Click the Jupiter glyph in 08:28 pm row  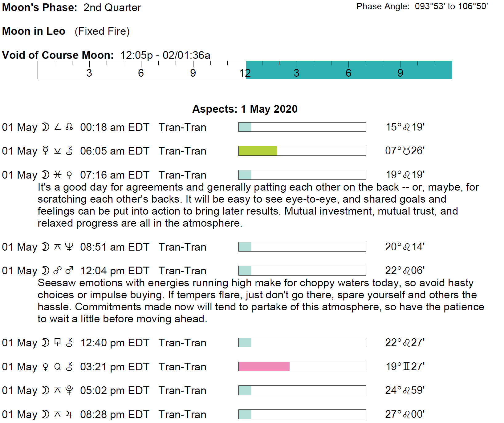pos(69,414)
